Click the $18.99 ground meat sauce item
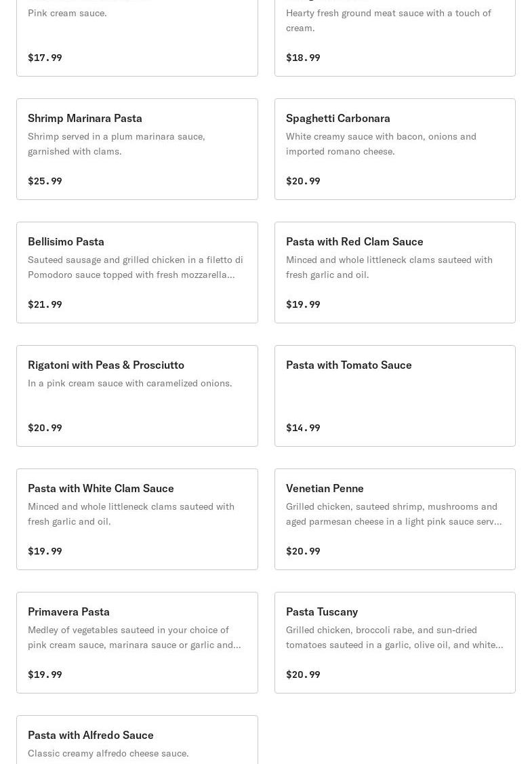This screenshot has height=764, width=532. point(394,37)
